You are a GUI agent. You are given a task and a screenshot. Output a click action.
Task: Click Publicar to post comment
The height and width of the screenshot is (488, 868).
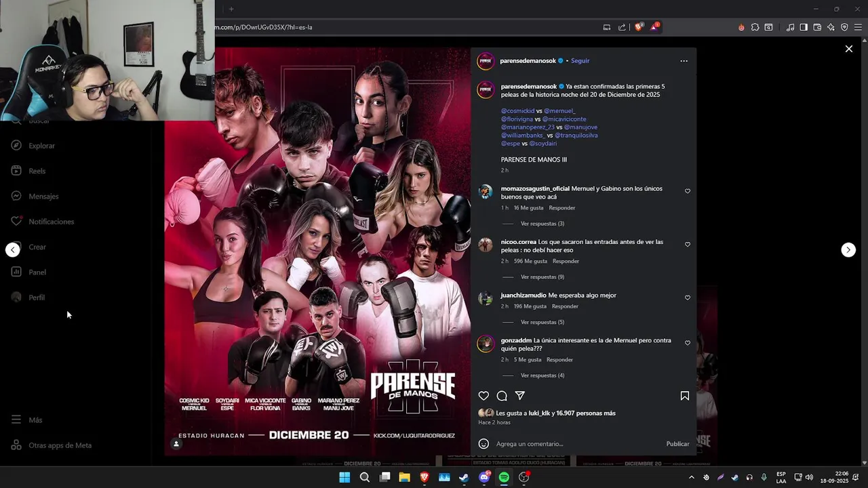tap(677, 444)
